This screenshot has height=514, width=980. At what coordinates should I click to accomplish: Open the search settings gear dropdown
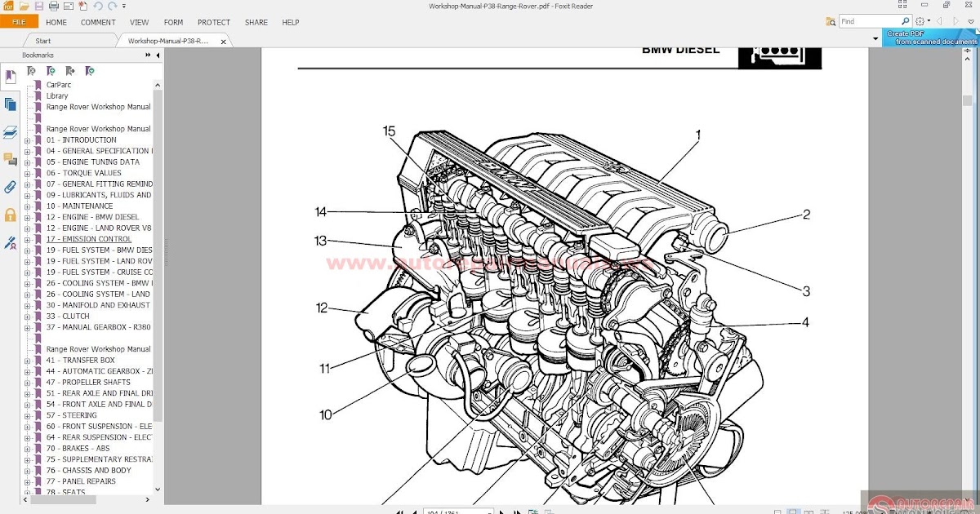pyautogui.click(x=923, y=21)
